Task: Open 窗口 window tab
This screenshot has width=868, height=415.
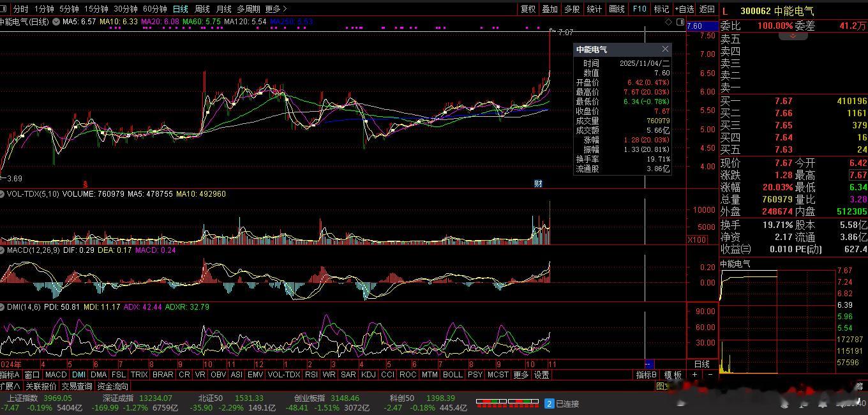Action: click(32, 375)
